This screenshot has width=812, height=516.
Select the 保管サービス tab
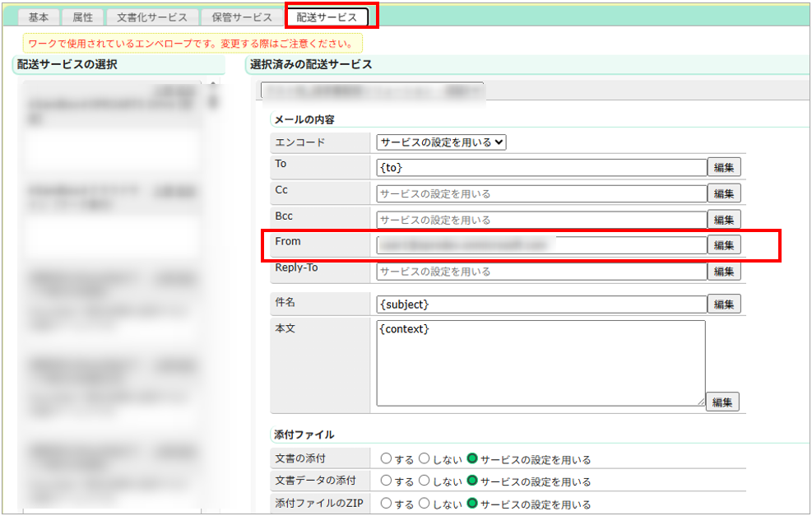tap(241, 17)
